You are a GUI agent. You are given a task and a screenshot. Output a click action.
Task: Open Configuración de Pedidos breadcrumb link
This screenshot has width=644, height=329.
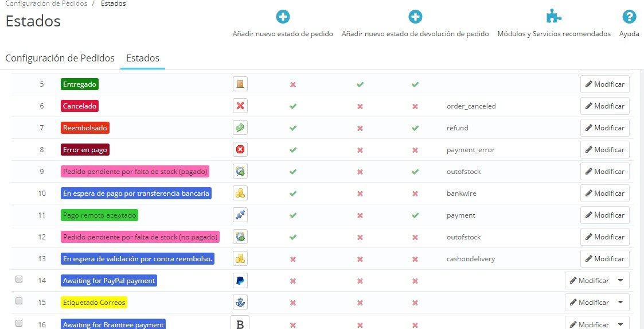46,3
